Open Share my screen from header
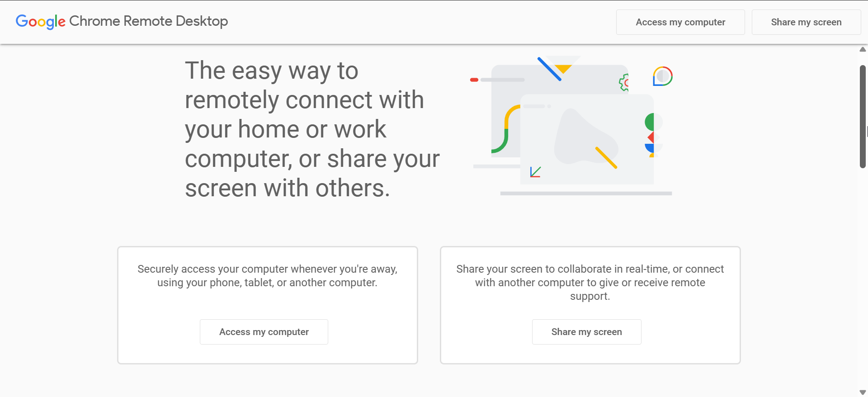 [806, 22]
